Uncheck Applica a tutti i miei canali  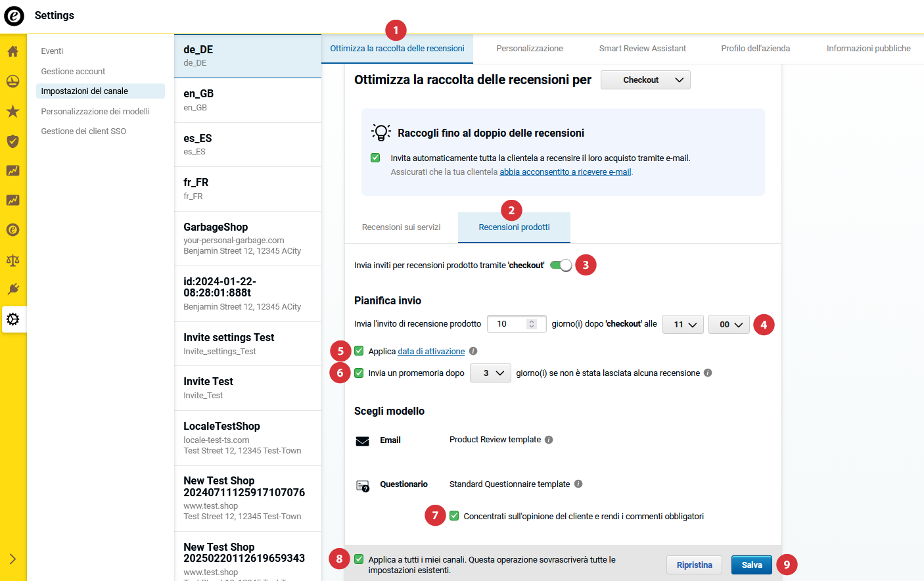(359, 559)
